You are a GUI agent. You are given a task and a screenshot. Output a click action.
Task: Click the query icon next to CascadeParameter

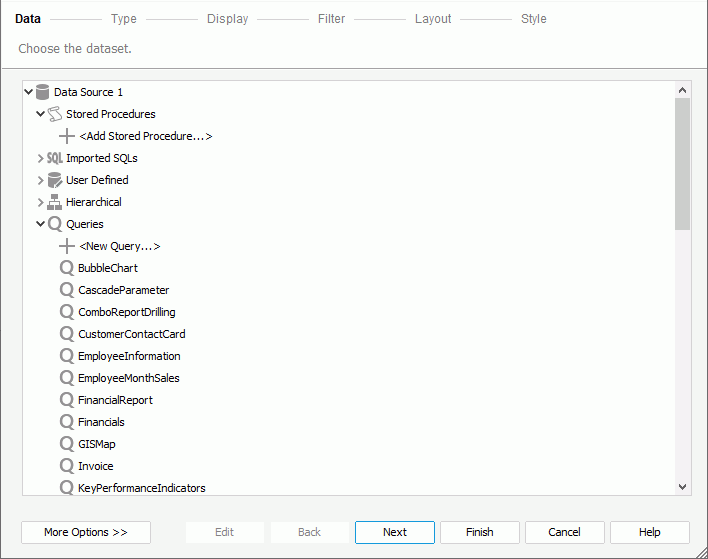coord(67,290)
